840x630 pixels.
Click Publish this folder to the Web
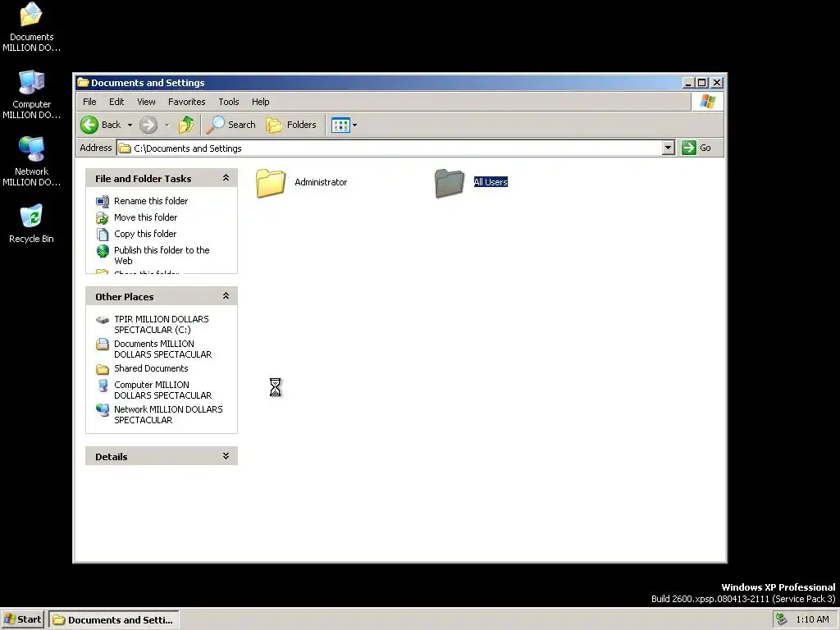[162, 256]
